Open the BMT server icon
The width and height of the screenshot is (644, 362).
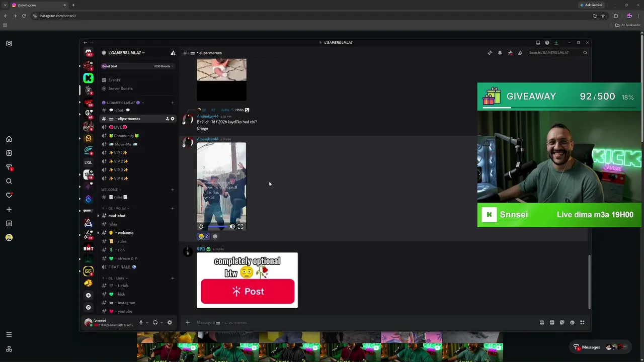tap(88, 248)
